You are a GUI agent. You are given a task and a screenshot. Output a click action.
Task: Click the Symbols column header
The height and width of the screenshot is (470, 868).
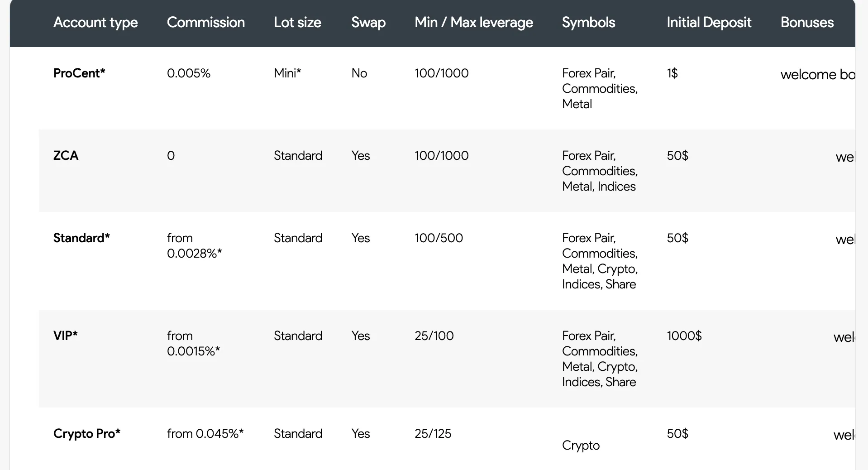[588, 23]
